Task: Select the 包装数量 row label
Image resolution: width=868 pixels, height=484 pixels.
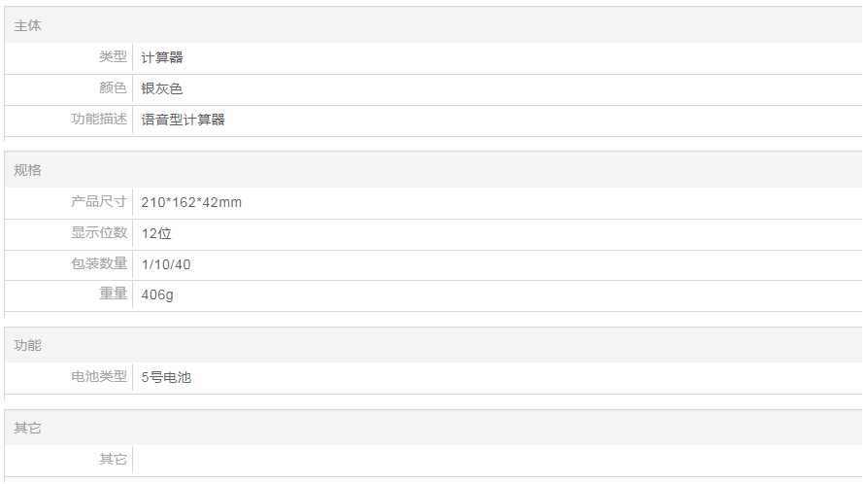Action: 99,264
